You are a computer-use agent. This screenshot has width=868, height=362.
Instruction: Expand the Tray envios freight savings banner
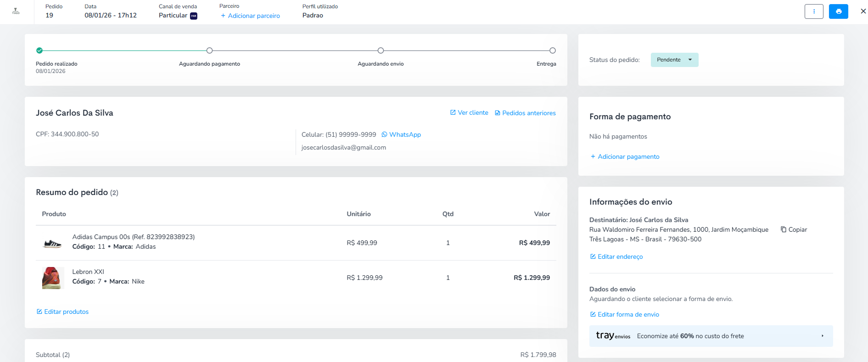(x=711, y=336)
